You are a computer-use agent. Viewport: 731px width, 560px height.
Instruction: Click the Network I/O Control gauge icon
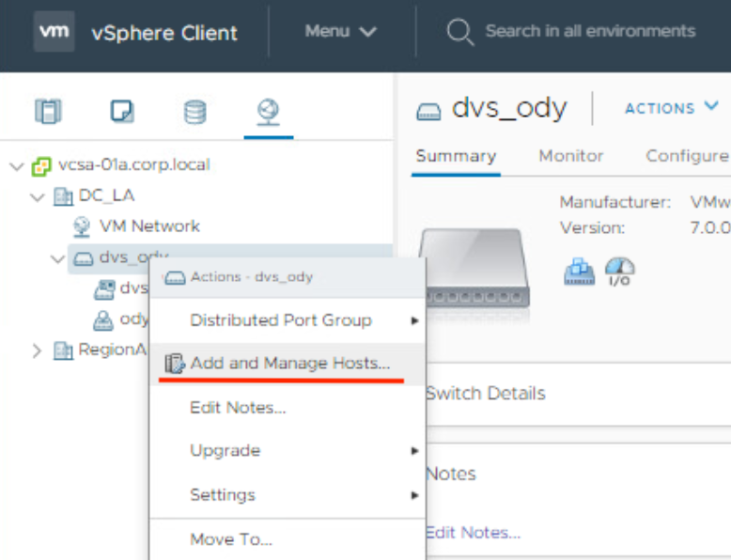click(619, 272)
